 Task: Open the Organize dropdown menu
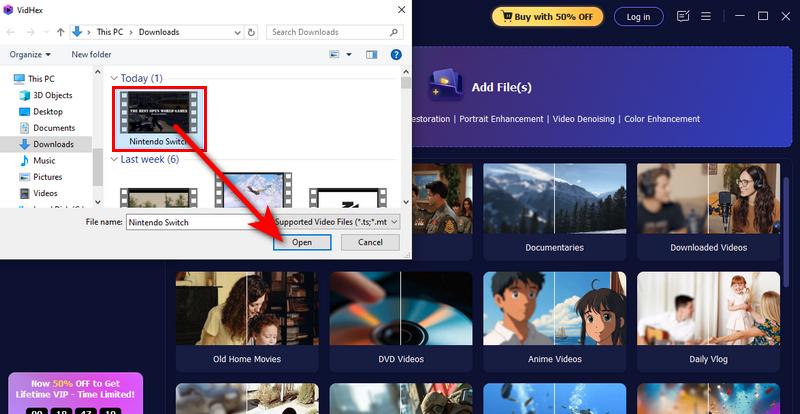30,54
